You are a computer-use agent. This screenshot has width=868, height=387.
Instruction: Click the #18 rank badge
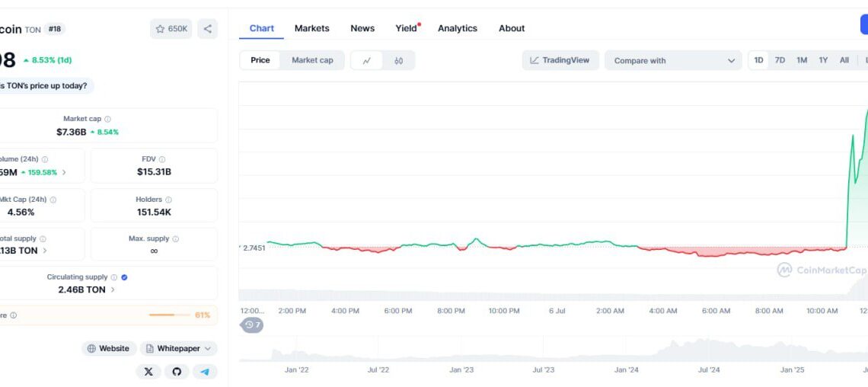point(54,29)
